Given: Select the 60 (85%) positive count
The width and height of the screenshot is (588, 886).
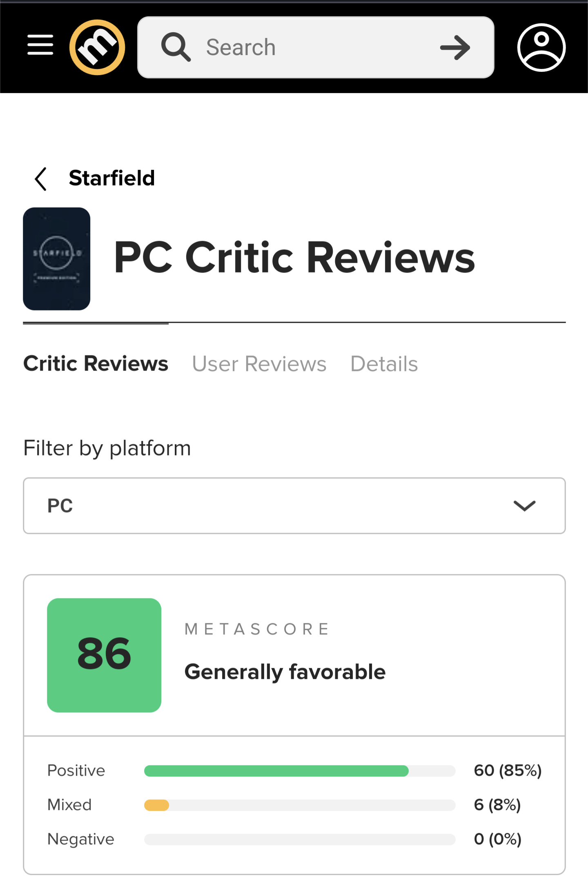Looking at the screenshot, I should pyautogui.click(x=508, y=771).
